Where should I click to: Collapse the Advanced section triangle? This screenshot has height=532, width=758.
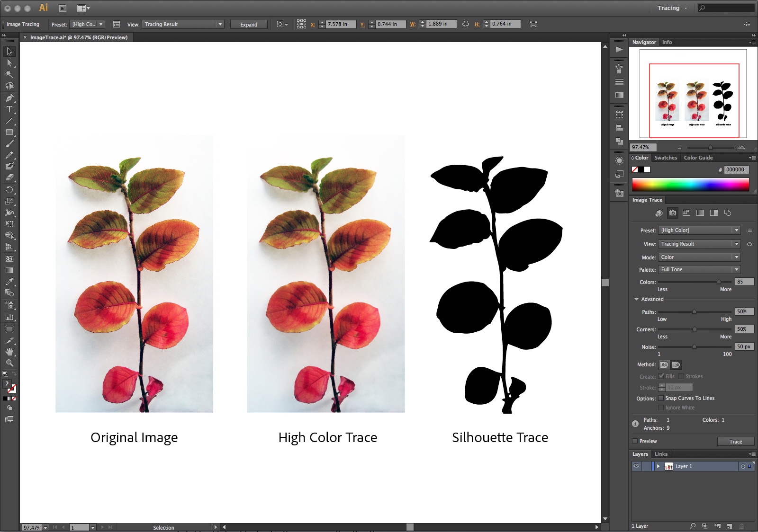(636, 299)
